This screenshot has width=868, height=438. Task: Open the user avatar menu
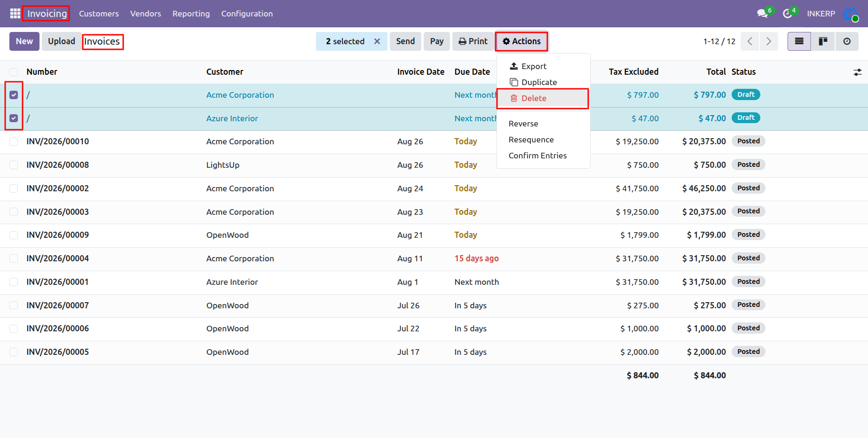(851, 14)
